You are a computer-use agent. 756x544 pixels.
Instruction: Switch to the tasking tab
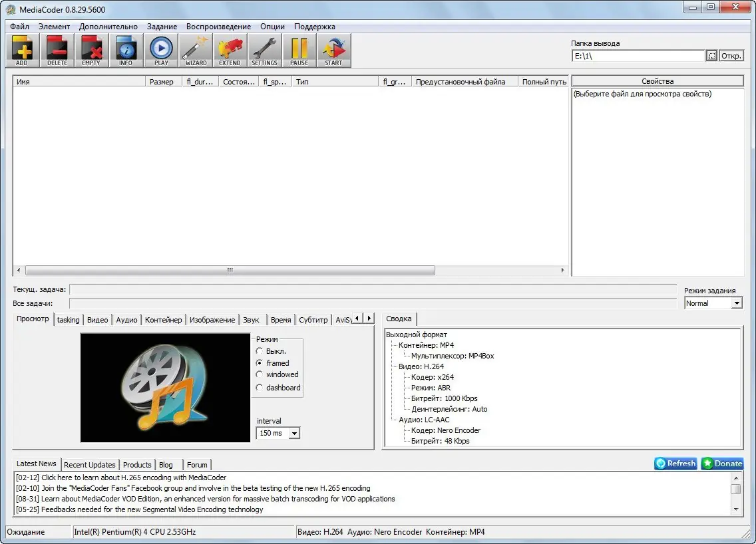[68, 320]
